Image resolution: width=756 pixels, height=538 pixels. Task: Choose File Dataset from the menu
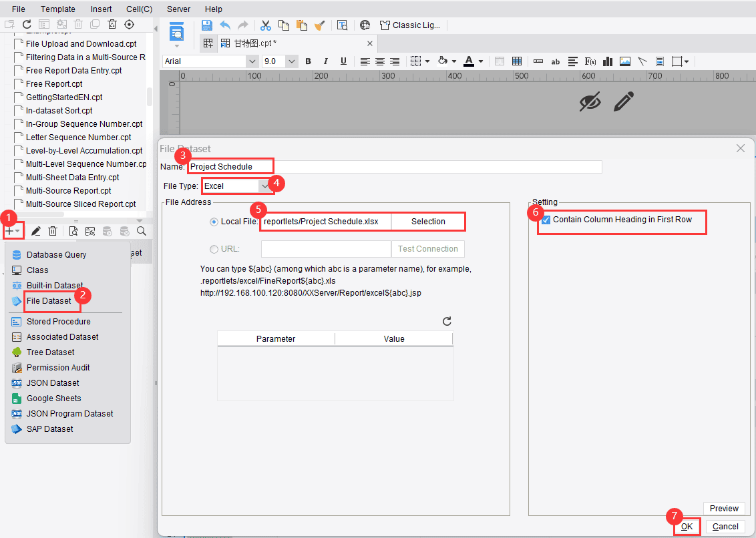point(49,301)
